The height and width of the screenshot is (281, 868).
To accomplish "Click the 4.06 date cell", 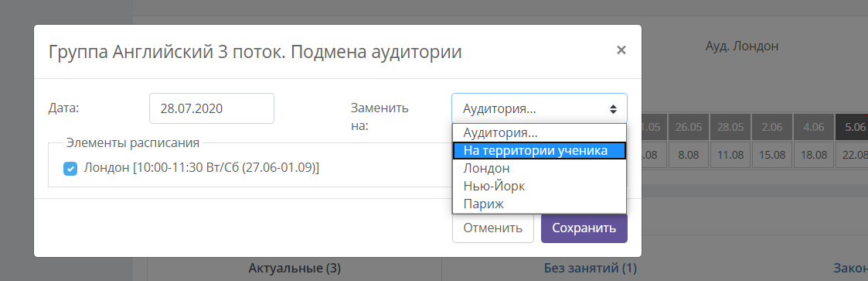I will 814,127.
